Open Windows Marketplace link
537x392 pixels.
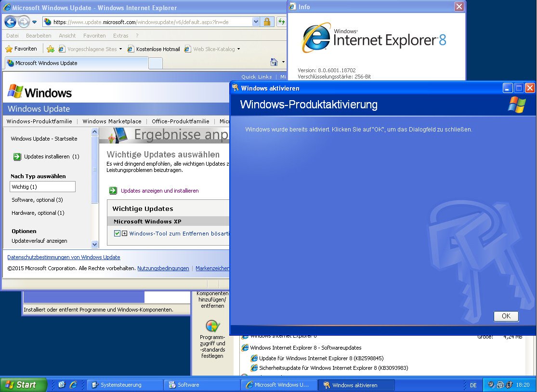point(112,121)
